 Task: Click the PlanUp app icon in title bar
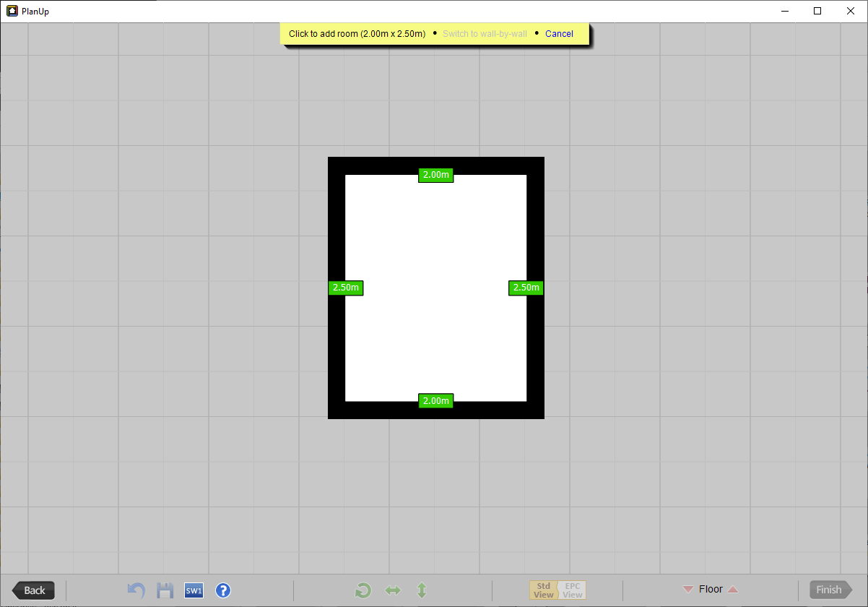click(12, 11)
